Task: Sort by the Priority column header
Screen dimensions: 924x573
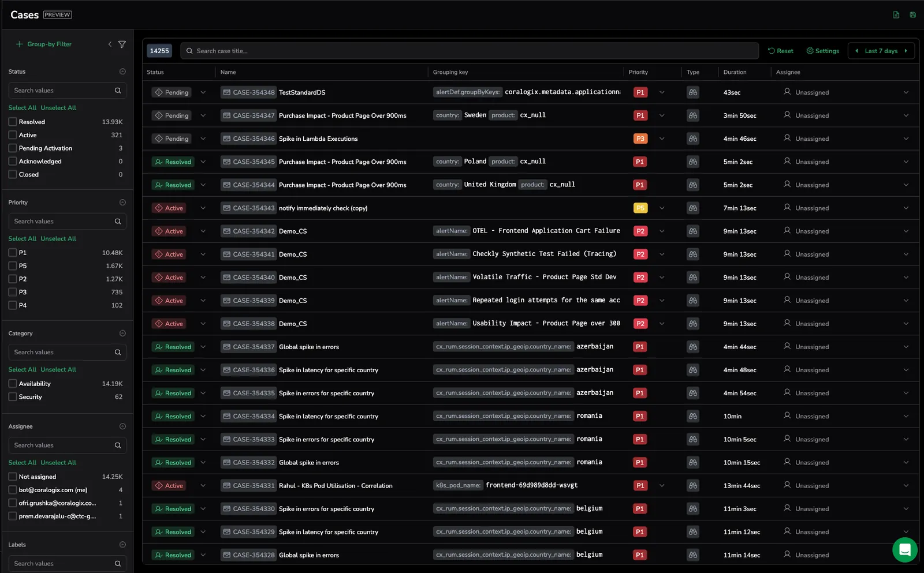Action: (638, 72)
